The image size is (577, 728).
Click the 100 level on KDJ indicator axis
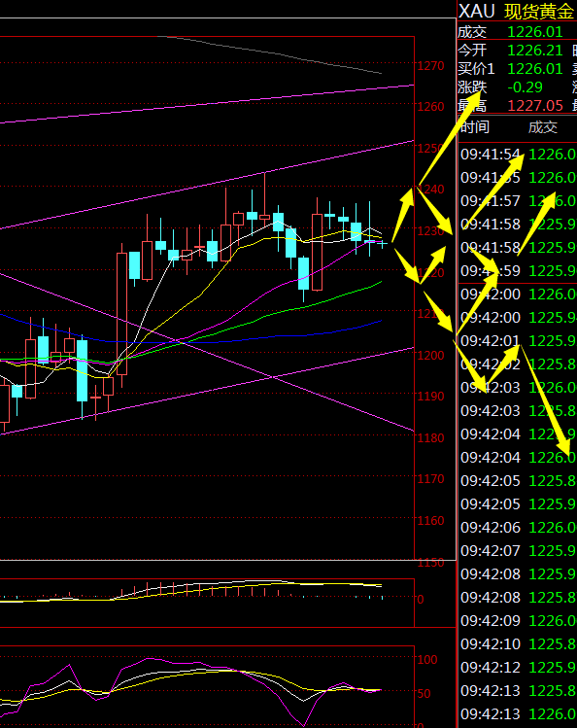tap(427, 659)
